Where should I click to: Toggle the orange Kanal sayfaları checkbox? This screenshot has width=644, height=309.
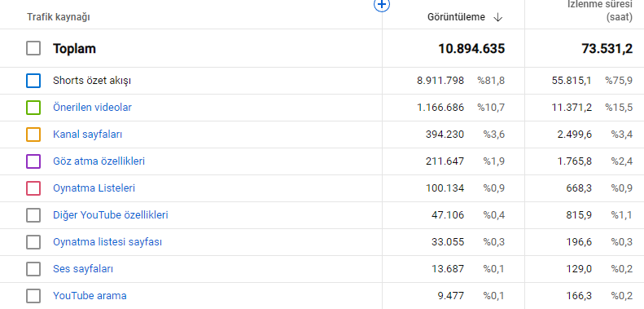pos(33,135)
